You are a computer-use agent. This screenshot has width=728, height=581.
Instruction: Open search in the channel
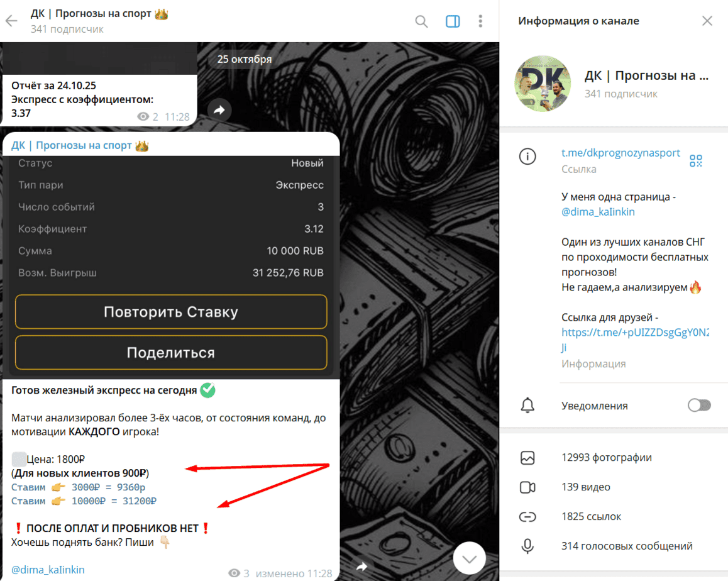coord(421,21)
